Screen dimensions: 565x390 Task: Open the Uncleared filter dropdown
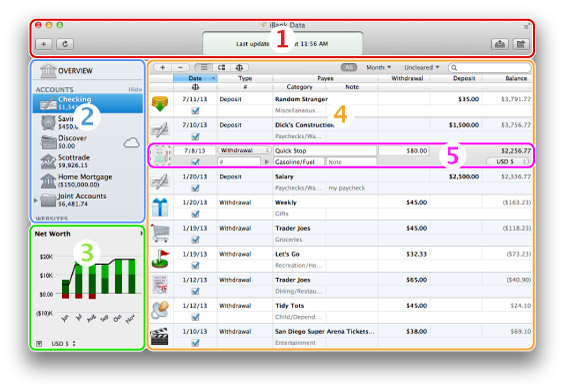422,67
